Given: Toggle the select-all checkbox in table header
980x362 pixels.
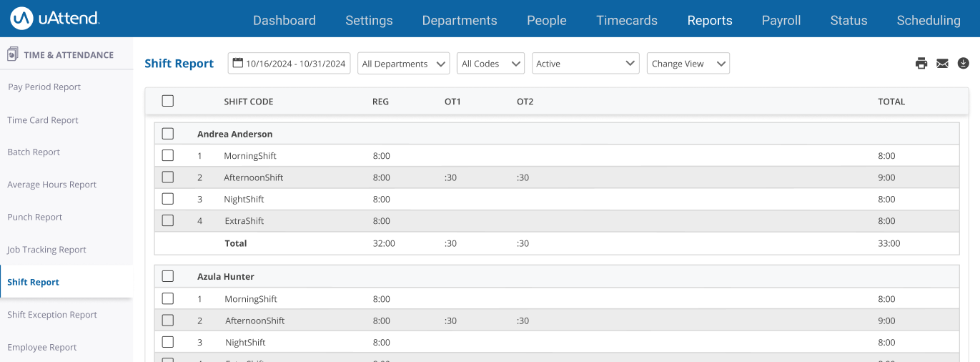Looking at the screenshot, I should (168, 101).
